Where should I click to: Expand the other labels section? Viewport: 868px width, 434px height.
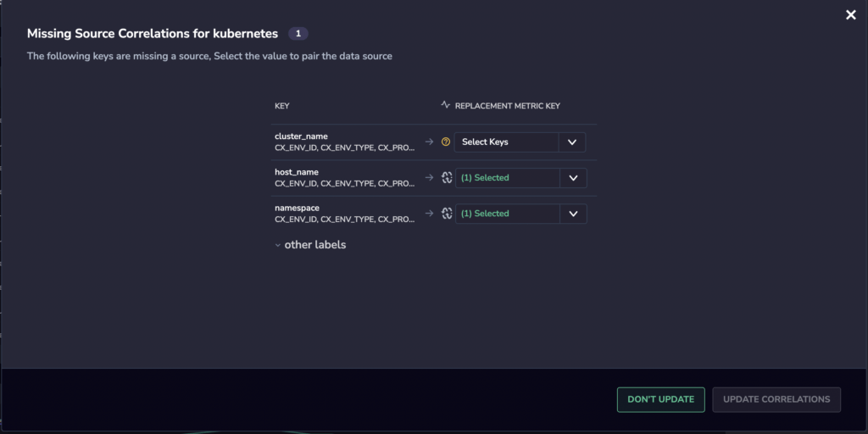click(310, 245)
